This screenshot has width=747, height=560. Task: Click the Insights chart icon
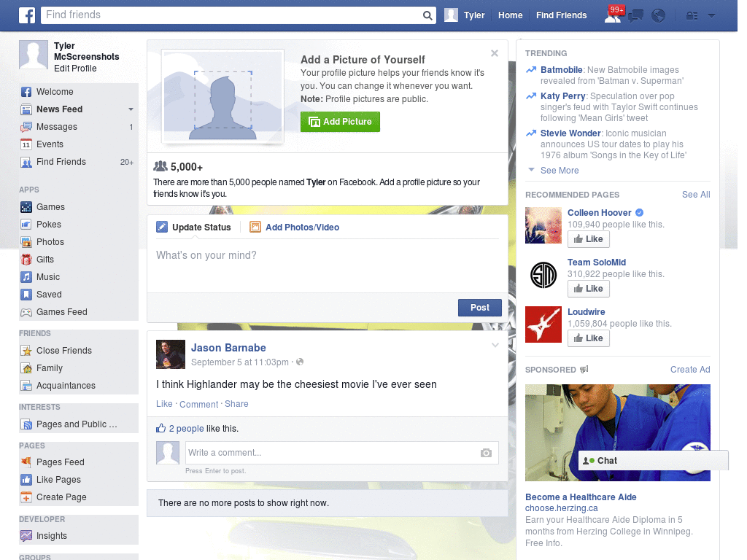(26, 536)
